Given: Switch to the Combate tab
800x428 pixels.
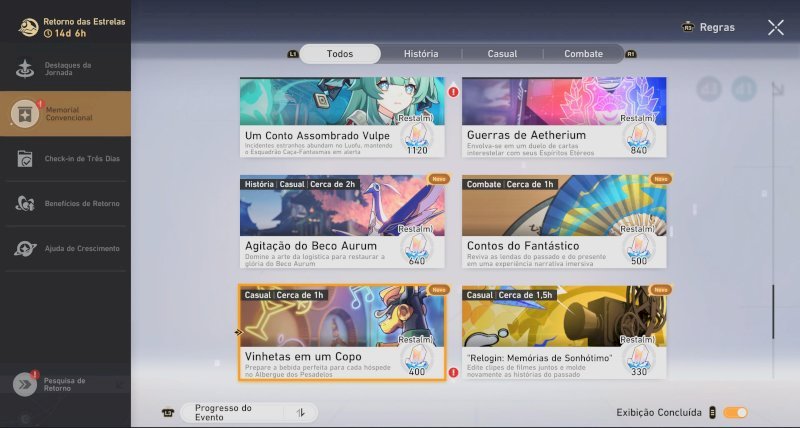Looking at the screenshot, I should coord(583,54).
